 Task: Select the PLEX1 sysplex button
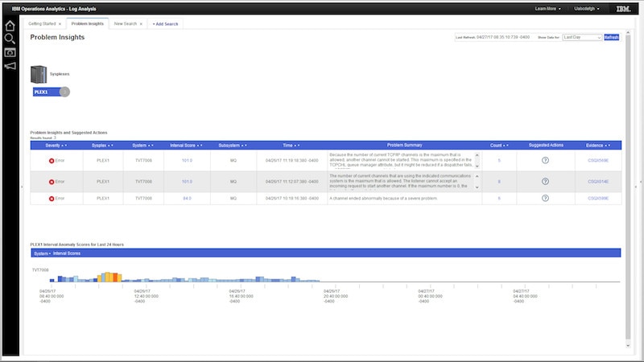click(x=47, y=92)
